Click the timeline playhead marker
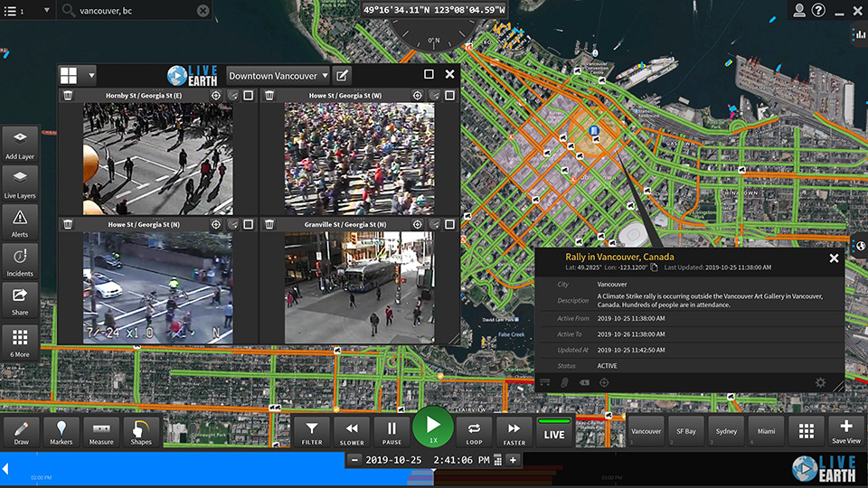The image size is (868, 488). pyautogui.click(x=433, y=470)
